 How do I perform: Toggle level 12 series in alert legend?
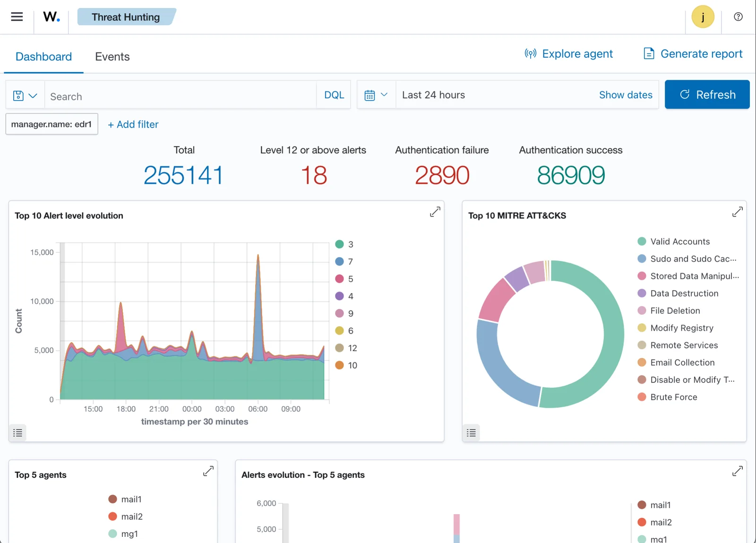[346, 348]
